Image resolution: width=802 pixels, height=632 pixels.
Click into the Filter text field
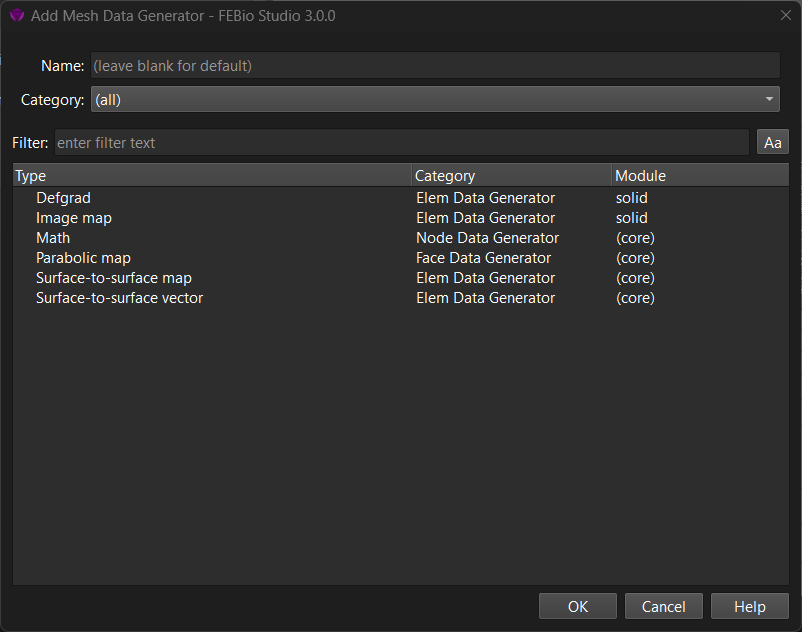[x=402, y=142]
